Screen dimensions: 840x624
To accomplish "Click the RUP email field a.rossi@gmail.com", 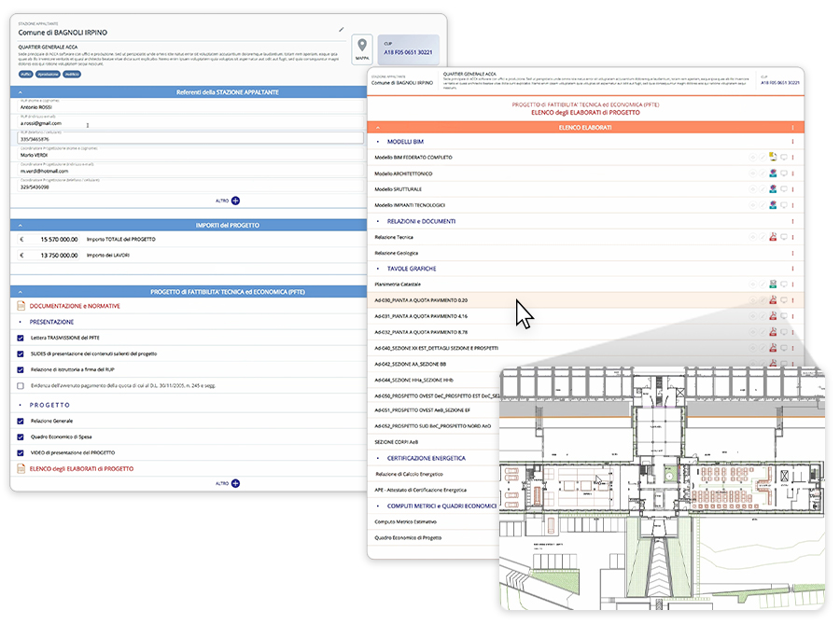I will click(x=190, y=121).
